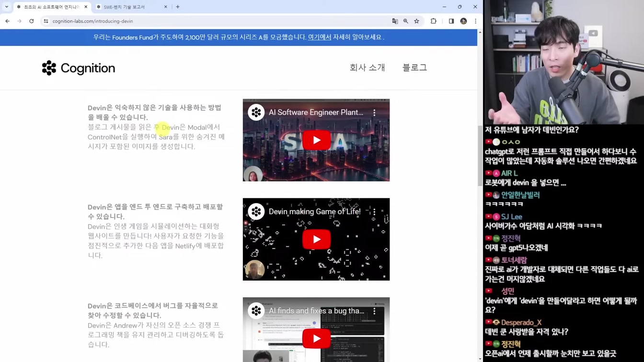Open options menu on Game of Life video
This screenshot has width=644, height=362.
point(375,212)
